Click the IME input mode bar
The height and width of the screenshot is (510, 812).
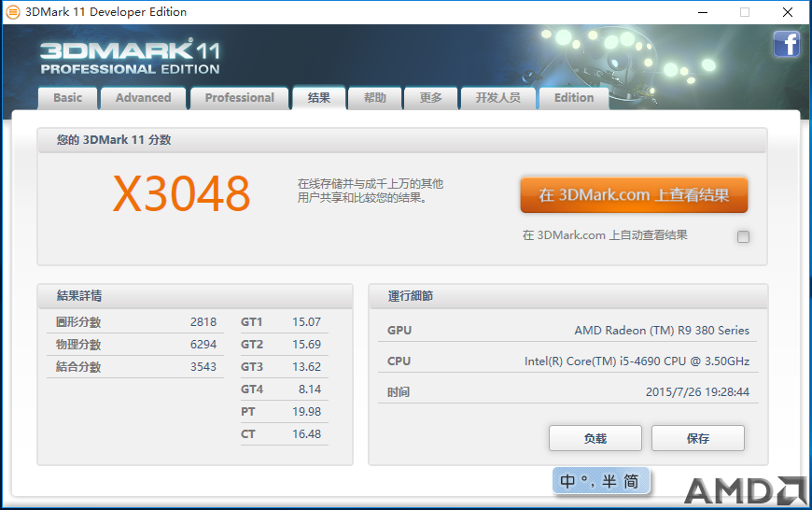point(601,481)
